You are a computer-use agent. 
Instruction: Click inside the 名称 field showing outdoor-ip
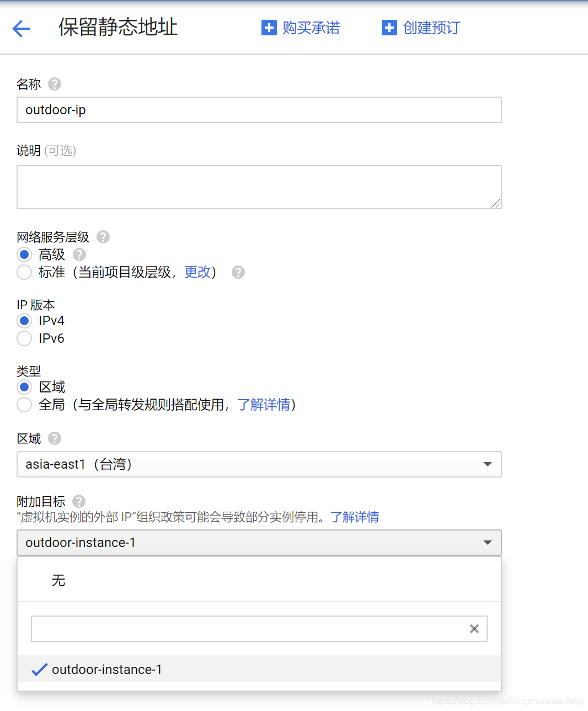(x=259, y=110)
